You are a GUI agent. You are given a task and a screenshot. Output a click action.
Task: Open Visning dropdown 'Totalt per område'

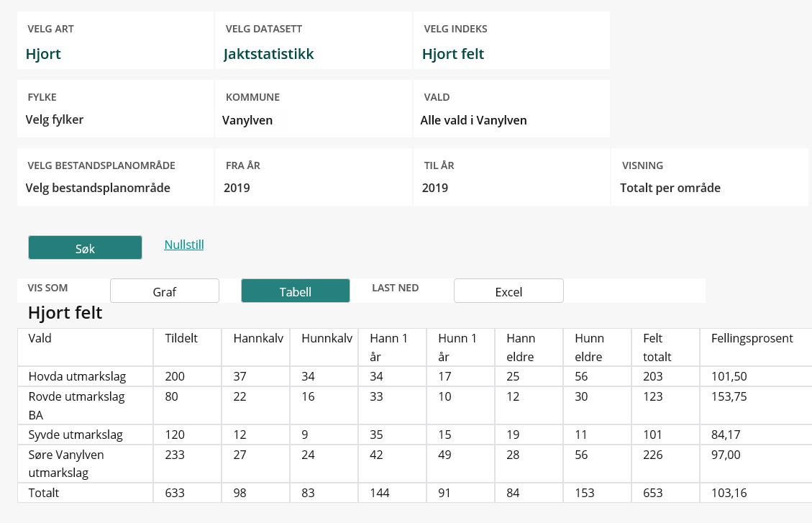pyautogui.click(x=709, y=177)
